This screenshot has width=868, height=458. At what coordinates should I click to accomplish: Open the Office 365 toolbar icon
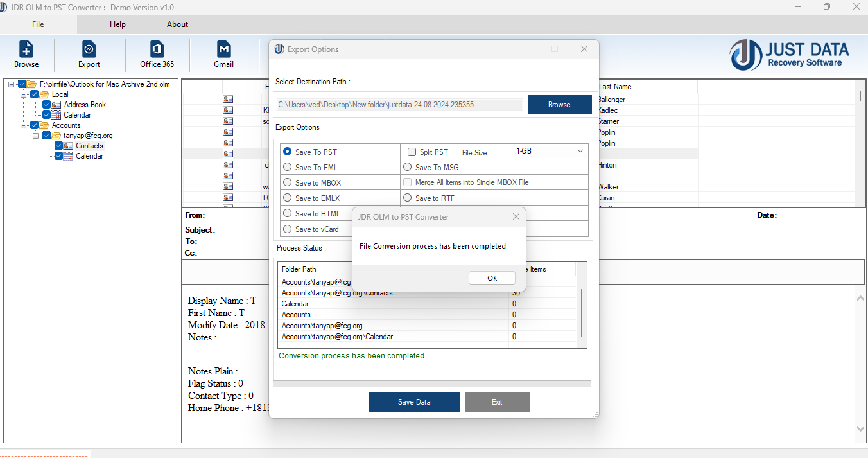[157, 49]
